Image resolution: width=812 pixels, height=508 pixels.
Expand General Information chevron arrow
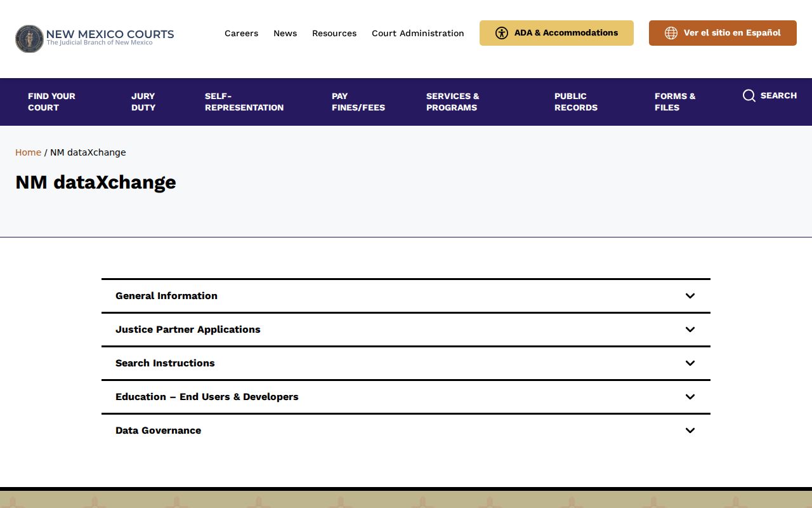[690, 296]
